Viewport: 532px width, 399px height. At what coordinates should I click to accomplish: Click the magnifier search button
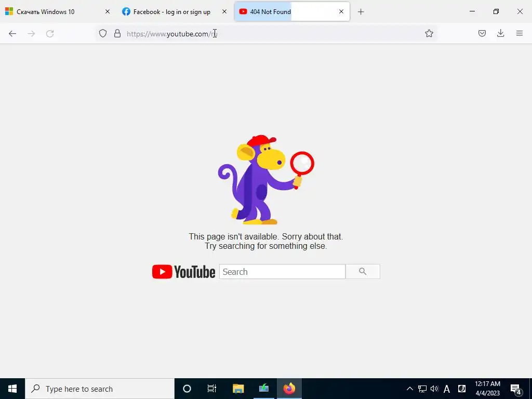(x=363, y=272)
